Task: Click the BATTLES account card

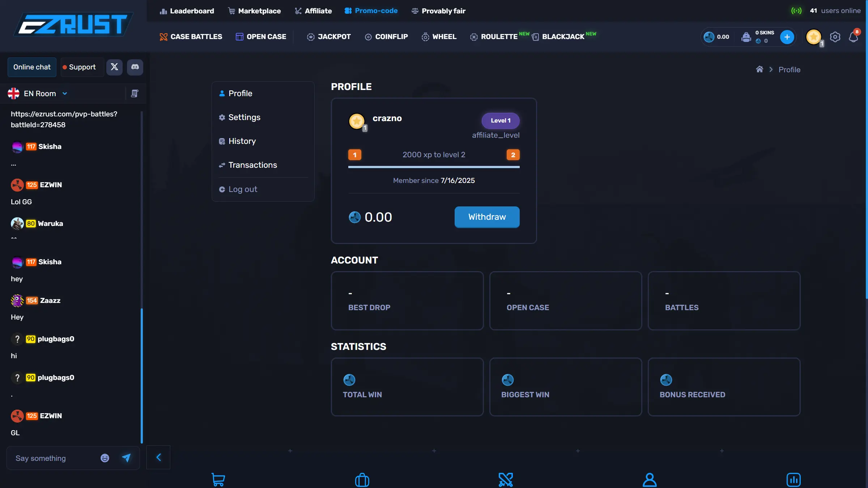Action: point(724,301)
